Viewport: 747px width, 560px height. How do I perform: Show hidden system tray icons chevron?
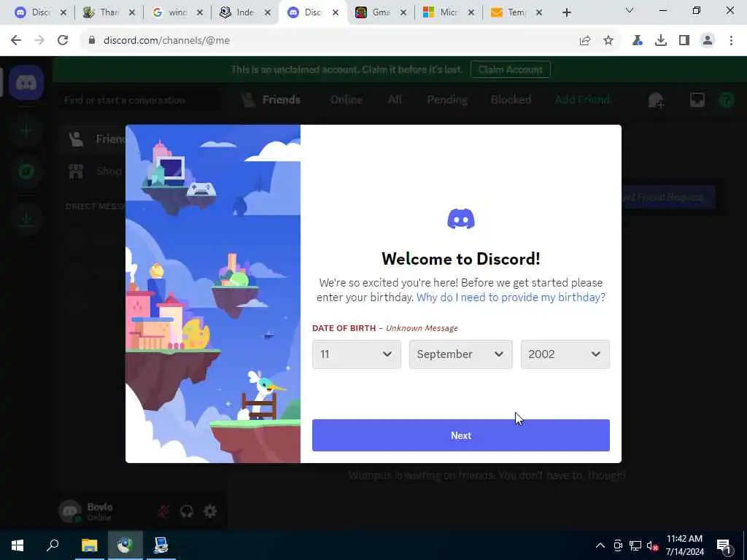point(600,545)
